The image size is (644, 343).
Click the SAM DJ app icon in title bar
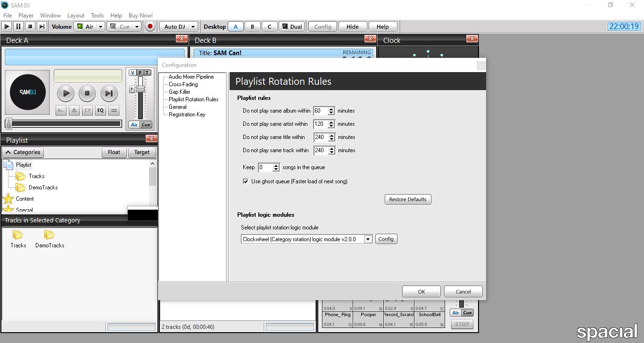pyautogui.click(x=5, y=5)
